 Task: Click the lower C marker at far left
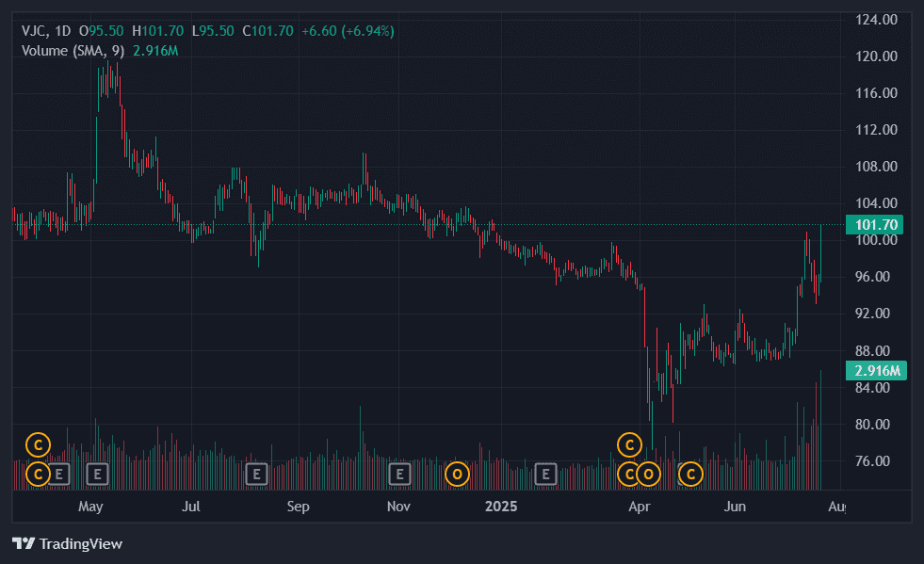pyautogui.click(x=38, y=474)
